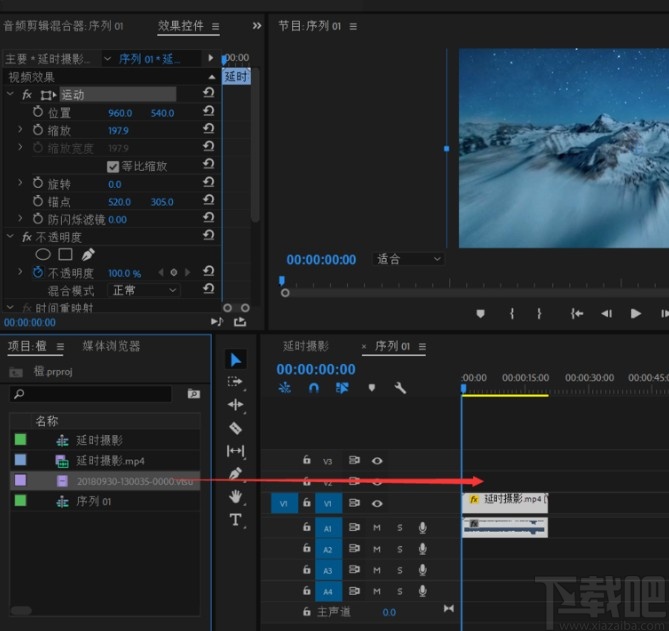
Task: Toggle V1 track output eye
Action: click(377, 503)
